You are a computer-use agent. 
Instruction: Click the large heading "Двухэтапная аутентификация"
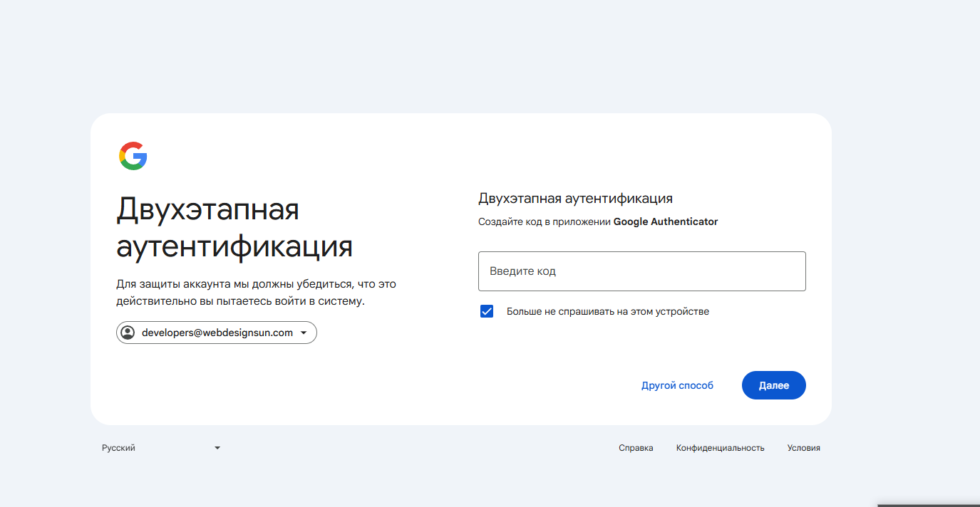pos(234,228)
